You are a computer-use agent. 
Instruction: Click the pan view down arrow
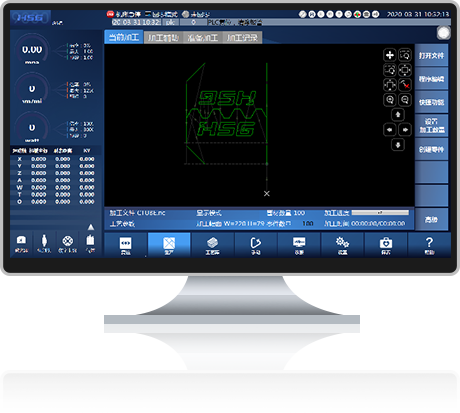[397, 145]
